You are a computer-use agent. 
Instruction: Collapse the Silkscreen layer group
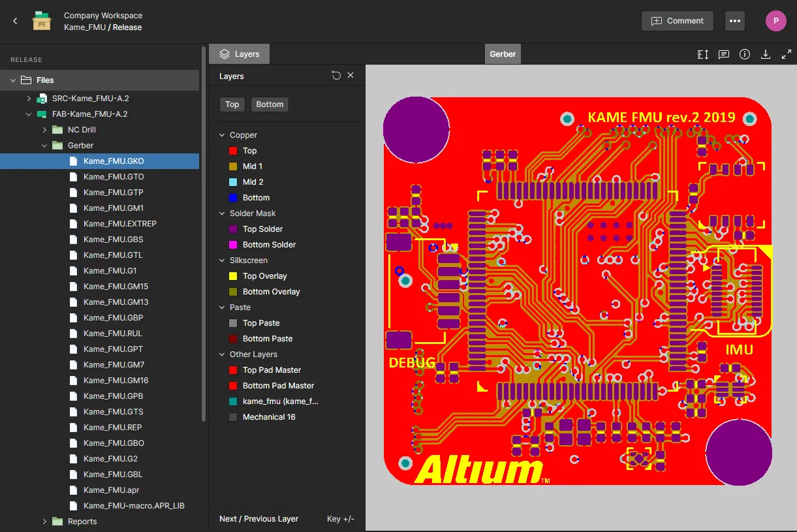221,260
